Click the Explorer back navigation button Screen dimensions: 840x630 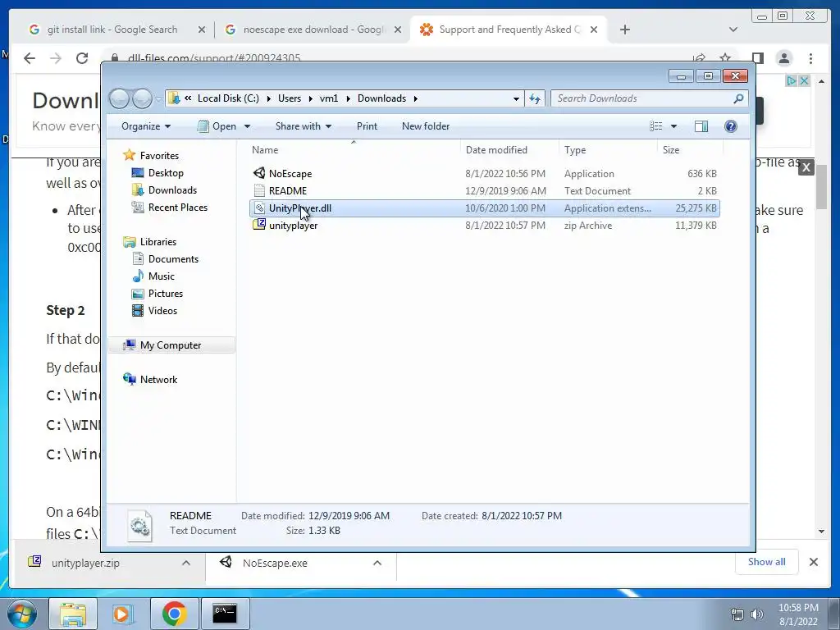click(x=120, y=98)
